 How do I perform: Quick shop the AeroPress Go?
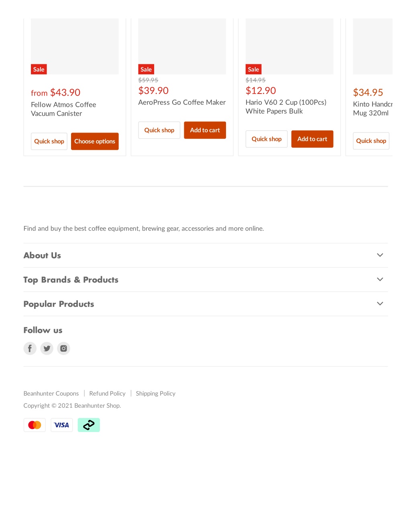[x=159, y=130]
